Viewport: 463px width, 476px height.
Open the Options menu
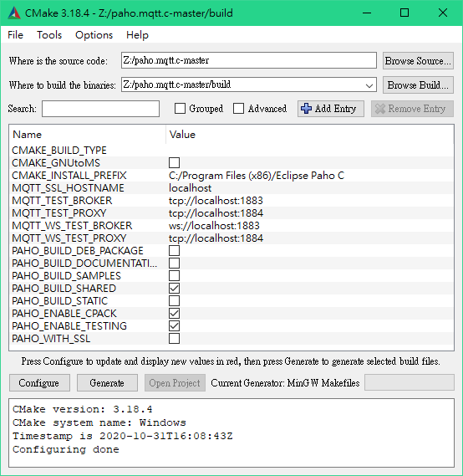pyautogui.click(x=94, y=35)
